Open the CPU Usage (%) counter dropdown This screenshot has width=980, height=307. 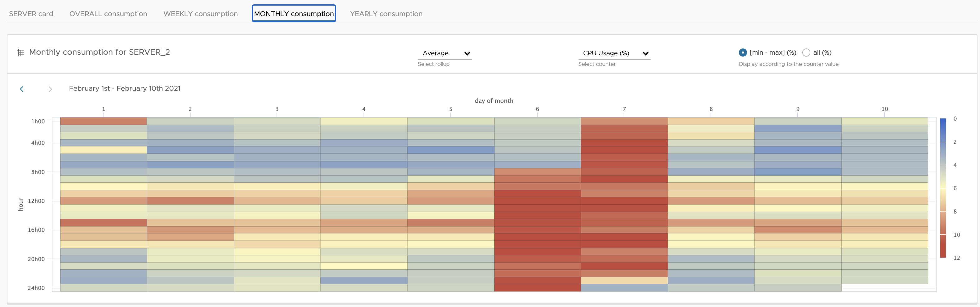click(614, 53)
